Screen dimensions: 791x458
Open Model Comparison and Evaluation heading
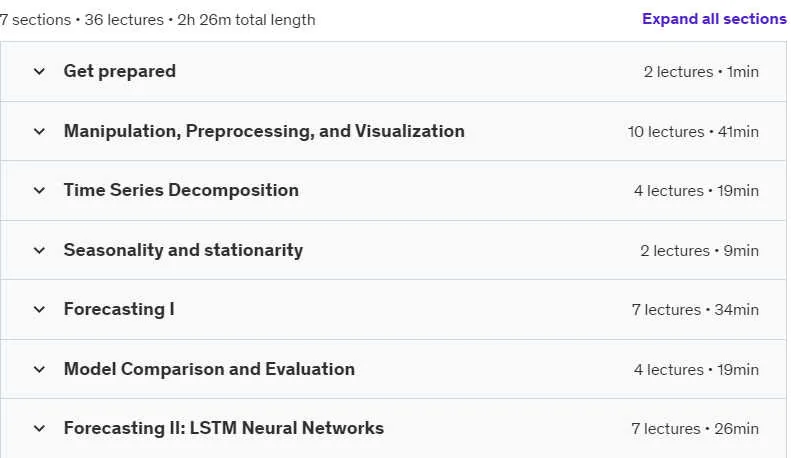pyautogui.click(x=209, y=369)
